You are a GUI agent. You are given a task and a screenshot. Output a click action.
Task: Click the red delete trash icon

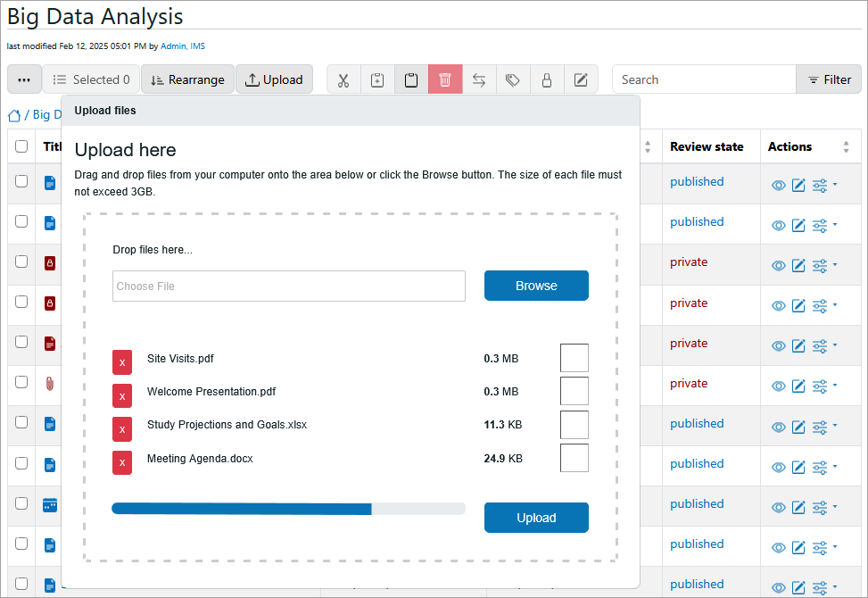(445, 79)
